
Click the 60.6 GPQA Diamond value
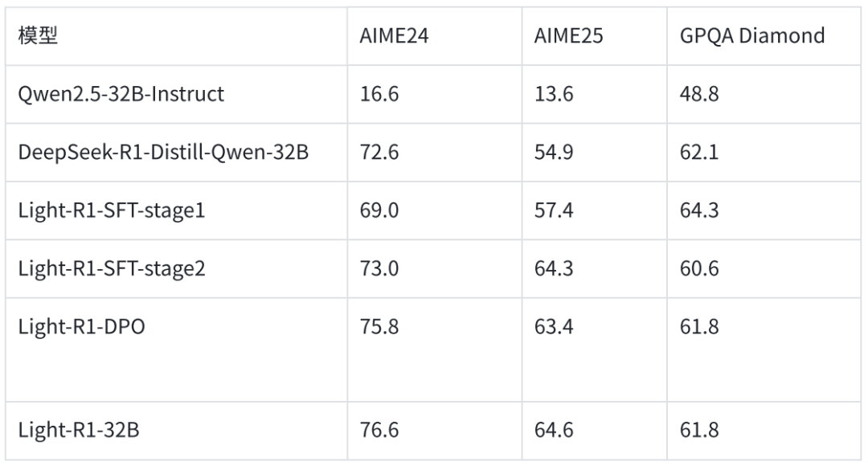(699, 268)
